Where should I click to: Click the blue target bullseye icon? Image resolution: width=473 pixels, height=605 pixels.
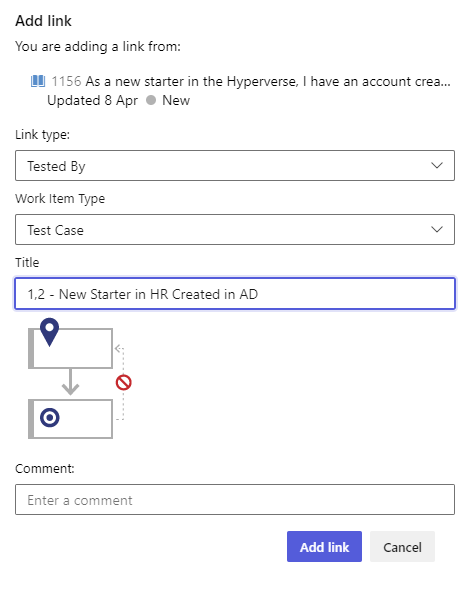click(x=50, y=417)
